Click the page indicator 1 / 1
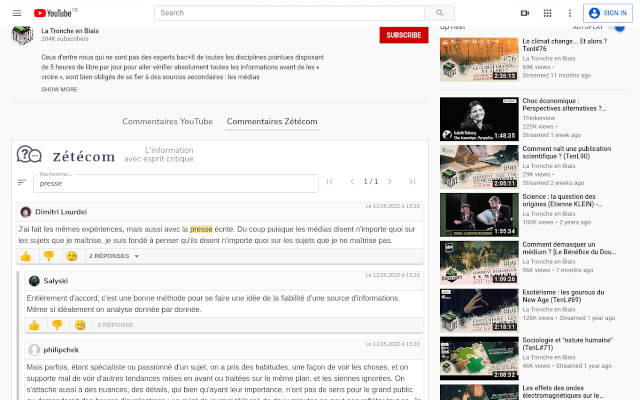The image size is (640, 400). click(x=371, y=182)
